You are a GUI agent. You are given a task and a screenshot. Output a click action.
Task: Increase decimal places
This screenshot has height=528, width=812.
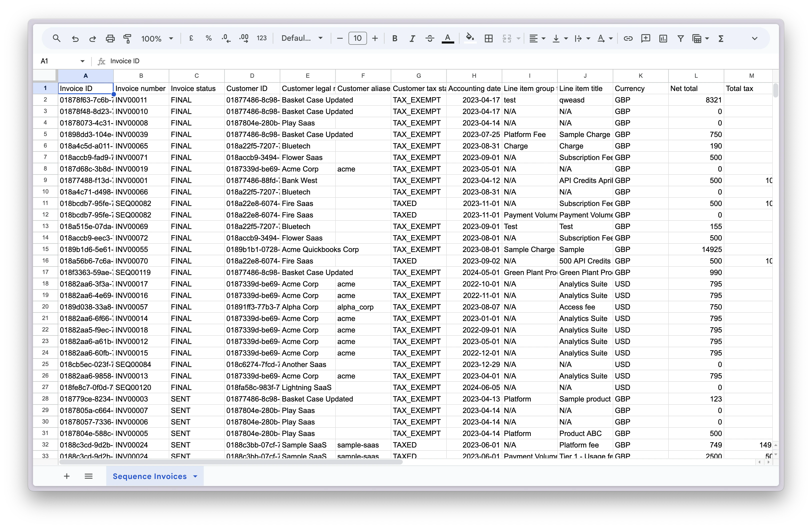[244, 38]
